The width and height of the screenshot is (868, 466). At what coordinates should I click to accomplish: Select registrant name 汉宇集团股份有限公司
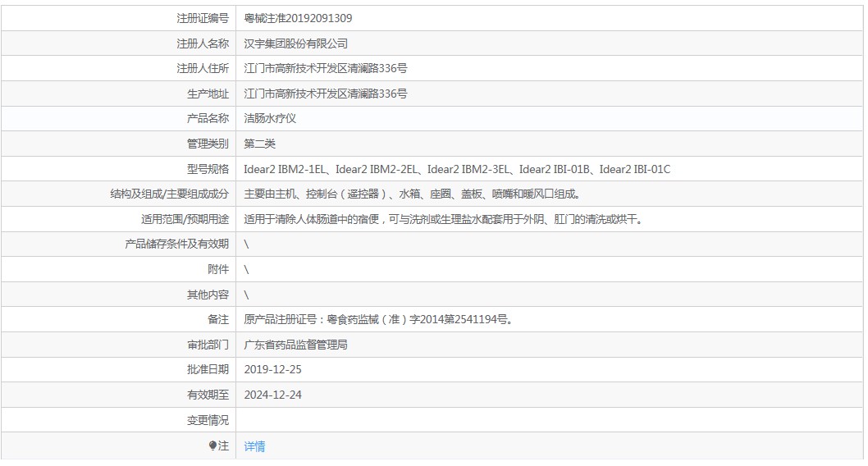click(296, 43)
